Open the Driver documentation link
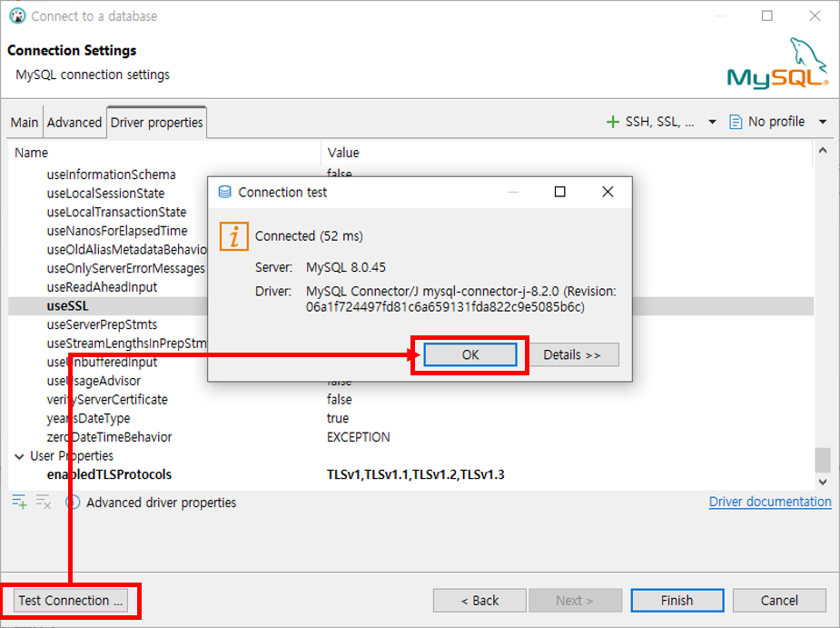 pos(770,502)
